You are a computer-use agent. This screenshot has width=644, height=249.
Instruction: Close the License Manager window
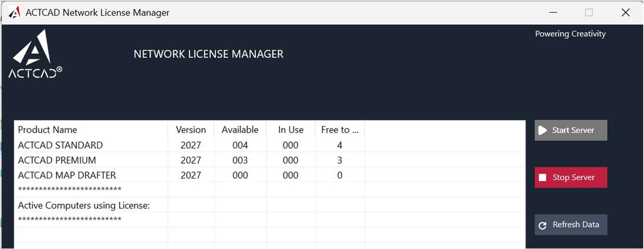(626, 12)
